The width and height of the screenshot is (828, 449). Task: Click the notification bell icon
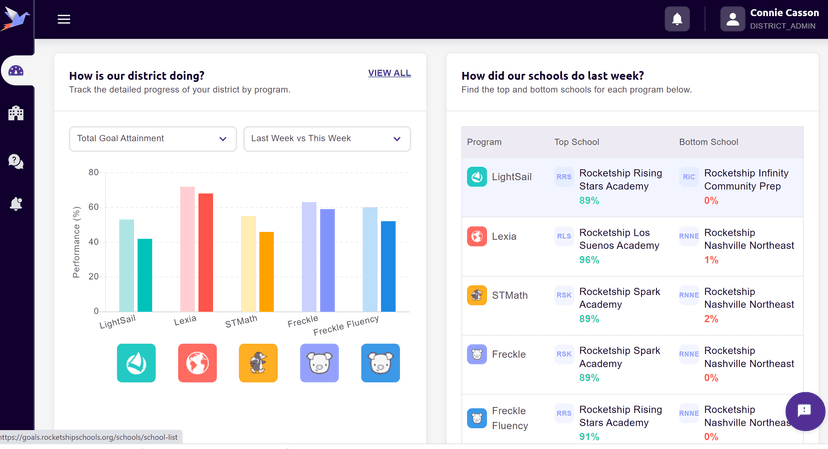(x=677, y=19)
